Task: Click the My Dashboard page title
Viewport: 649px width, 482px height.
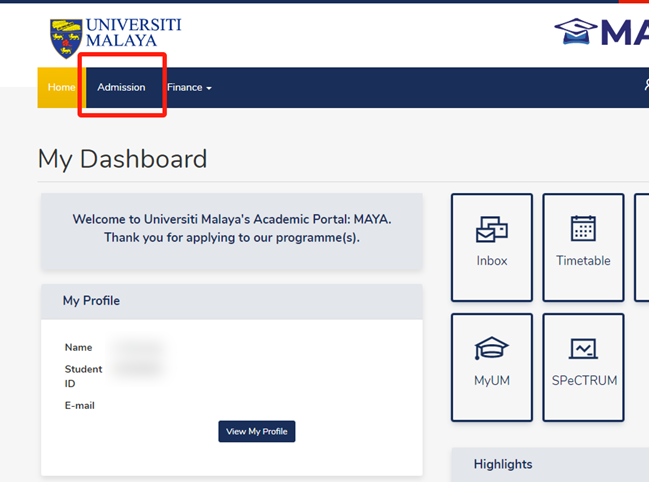Action: pos(123,159)
